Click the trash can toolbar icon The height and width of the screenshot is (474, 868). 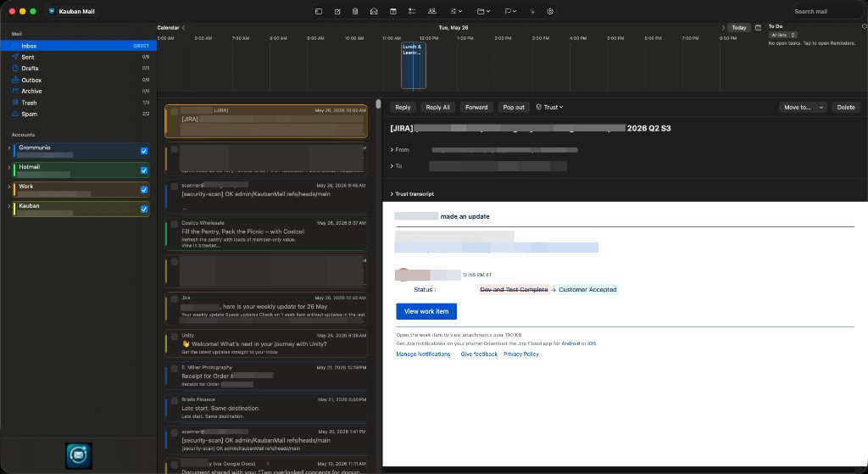[355, 11]
